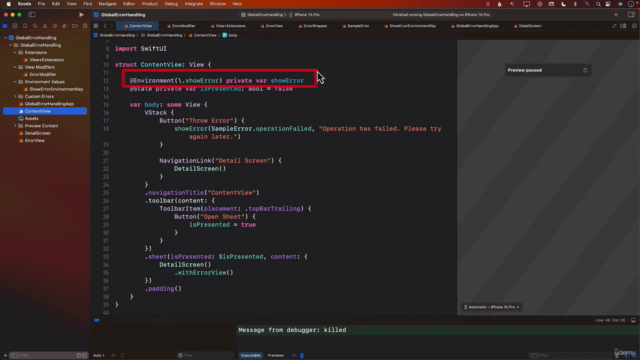Show the Executable console output
This screenshot has height=360, width=640.
tap(251, 356)
